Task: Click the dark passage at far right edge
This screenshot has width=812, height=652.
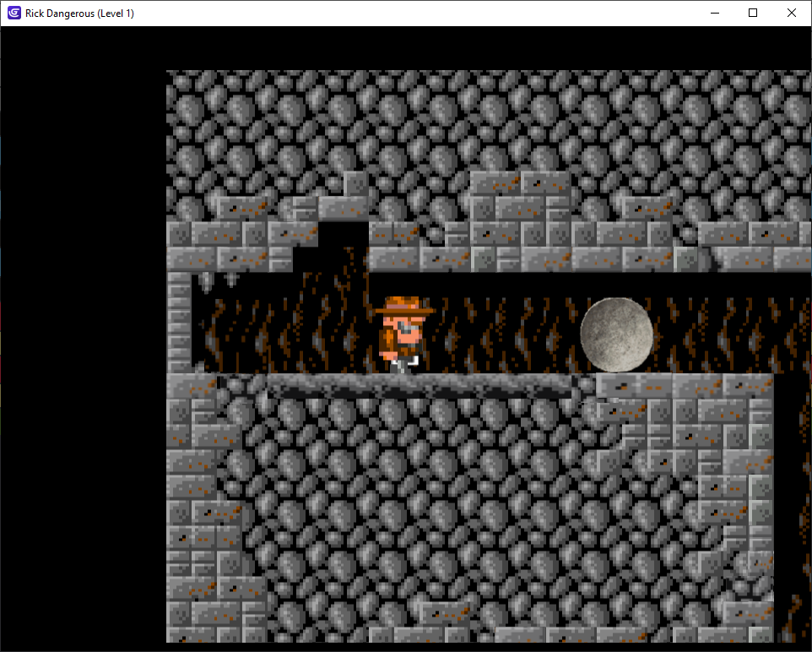Action: pos(792,507)
